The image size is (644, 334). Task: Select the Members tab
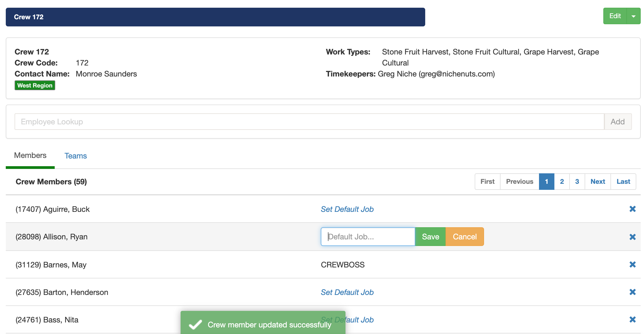coord(30,155)
